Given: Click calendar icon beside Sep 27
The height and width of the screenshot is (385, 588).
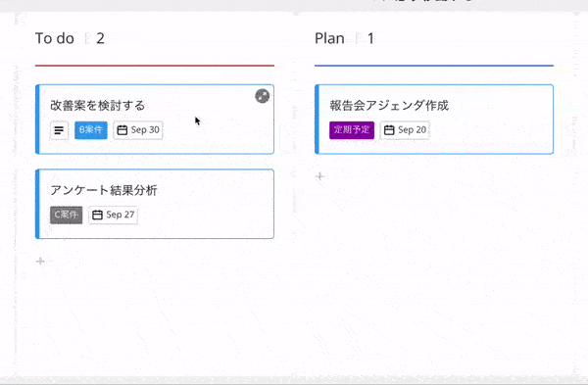Looking at the screenshot, I should 97,215.
